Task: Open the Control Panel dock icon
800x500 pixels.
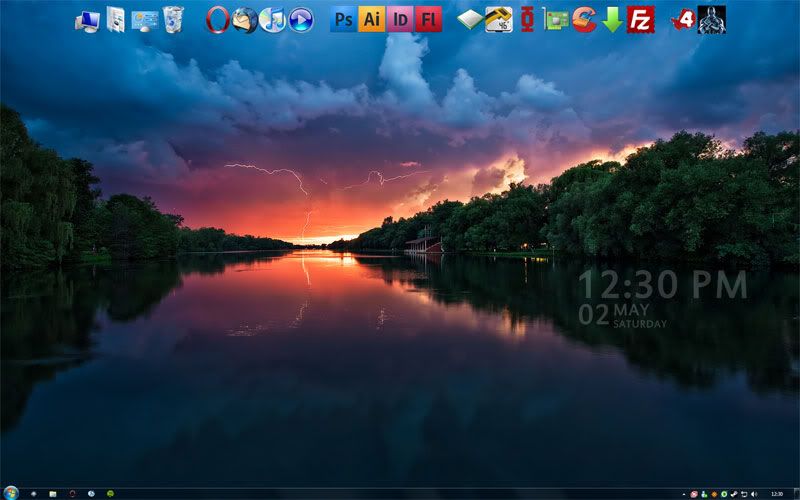Action: click(x=145, y=21)
